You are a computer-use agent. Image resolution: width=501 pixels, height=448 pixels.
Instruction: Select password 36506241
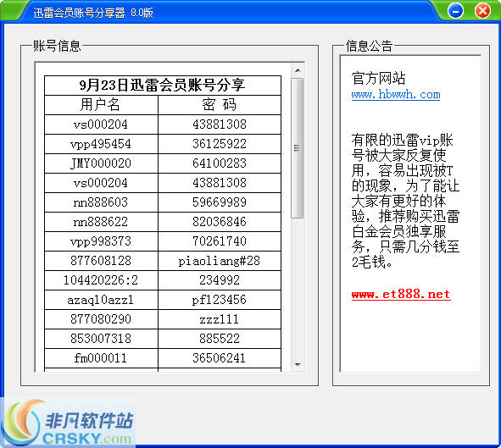pos(220,358)
